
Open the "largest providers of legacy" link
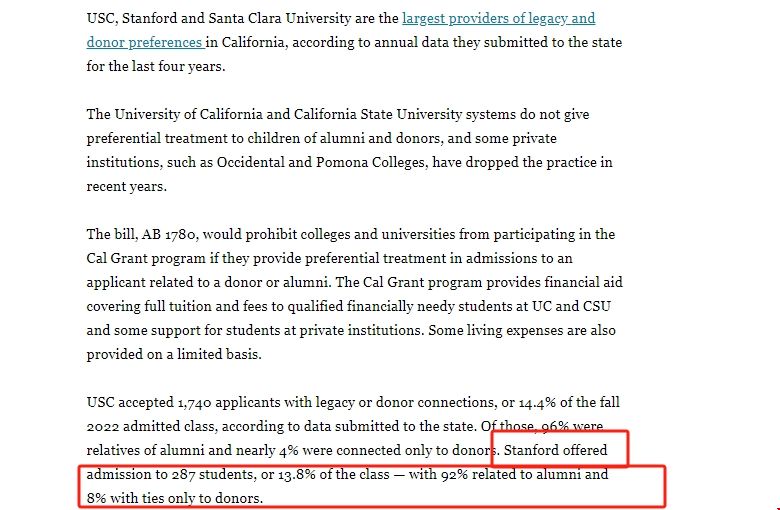coord(498,19)
